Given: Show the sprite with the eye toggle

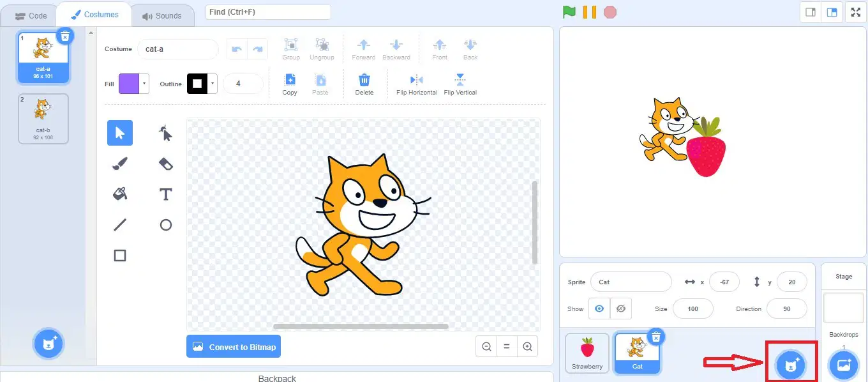Looking at the screenshot, I should pyautogui.click(x=599, y=309).
